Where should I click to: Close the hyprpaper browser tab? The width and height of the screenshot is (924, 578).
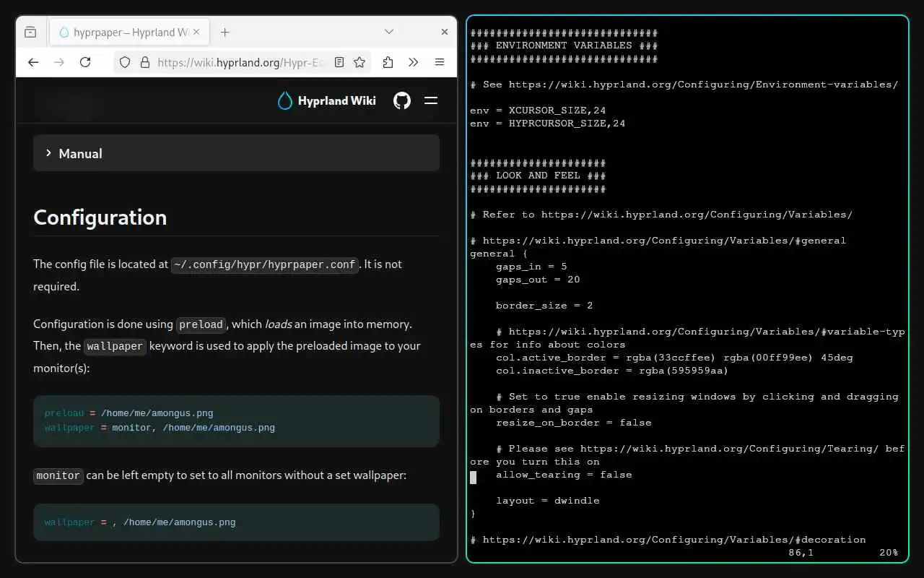click(197, 32)
